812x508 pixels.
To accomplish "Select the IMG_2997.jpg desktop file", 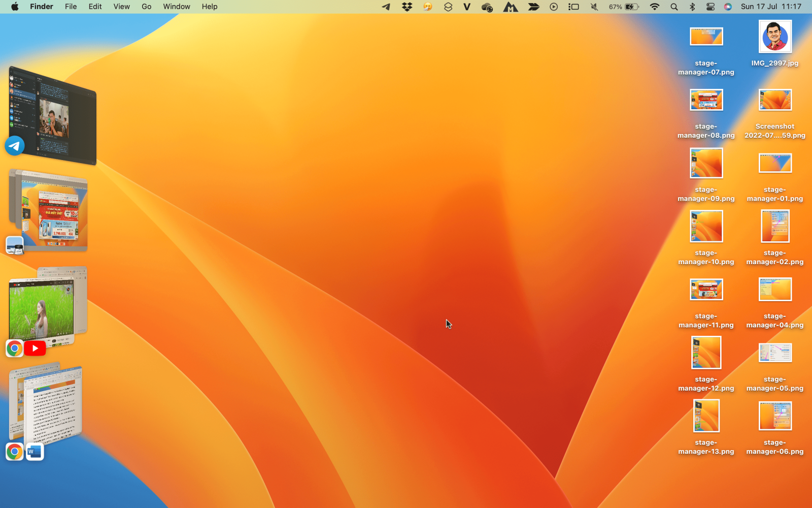I will tap(774, 37).
